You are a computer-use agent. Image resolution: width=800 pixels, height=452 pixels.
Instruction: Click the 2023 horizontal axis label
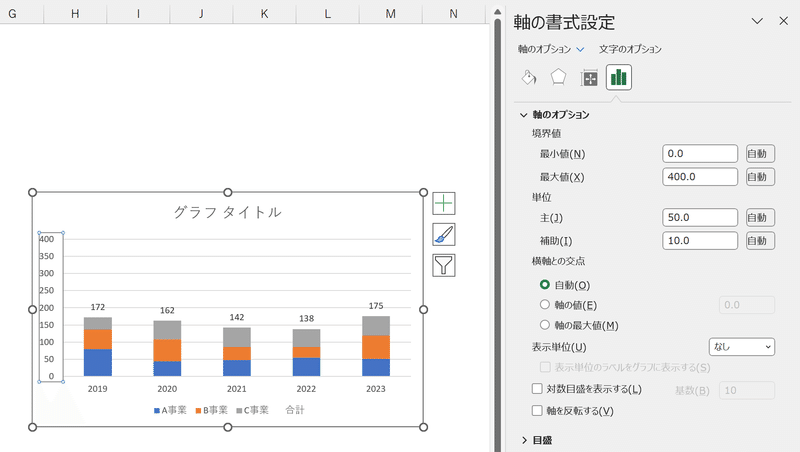(x=376, y=389)
